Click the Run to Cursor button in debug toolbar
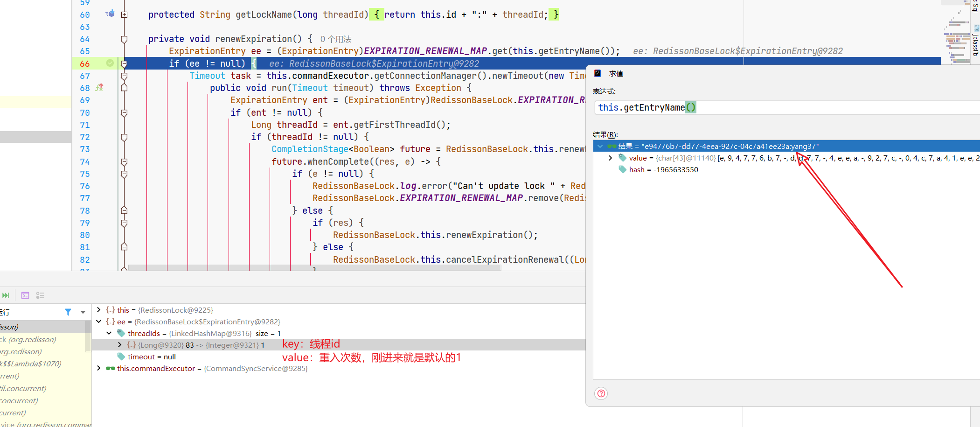 6,295
